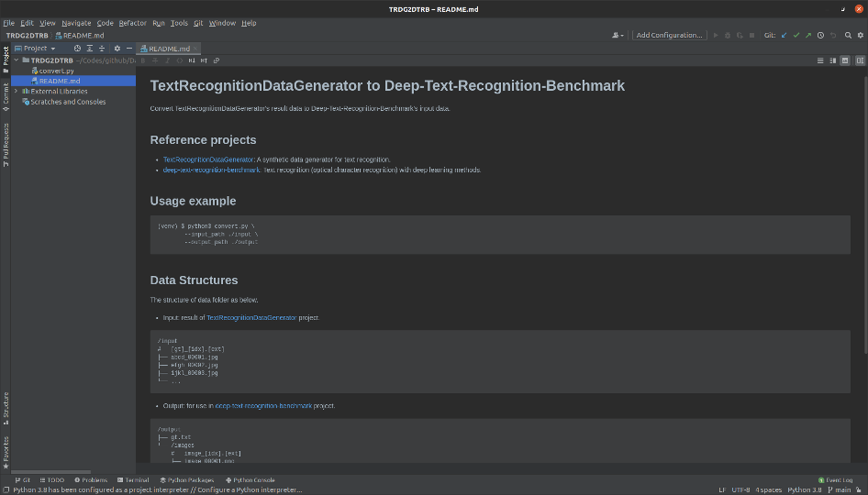Image resolution: width=868 pixels, height=495 pixels.
Task: Click the decrease header level icon
Action: pyautogui.click(x=192, y=60)
